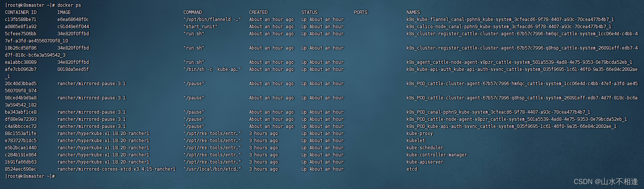Screen dimensions: 644x189
Task: Click the IMAGE column header
Action: [64, 12]
